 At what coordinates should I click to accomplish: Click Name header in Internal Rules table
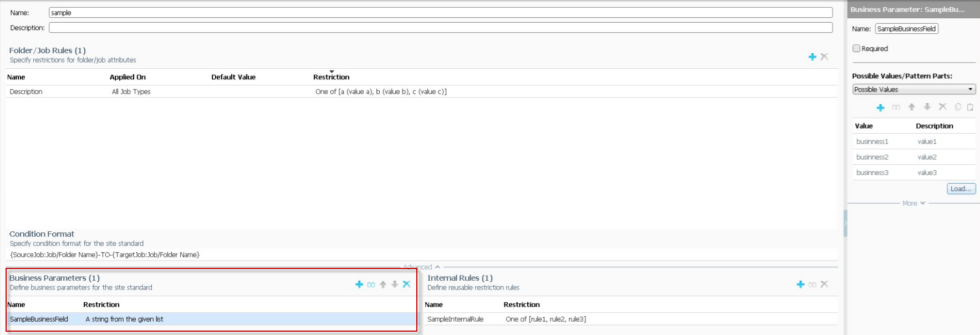coord(433,304)
